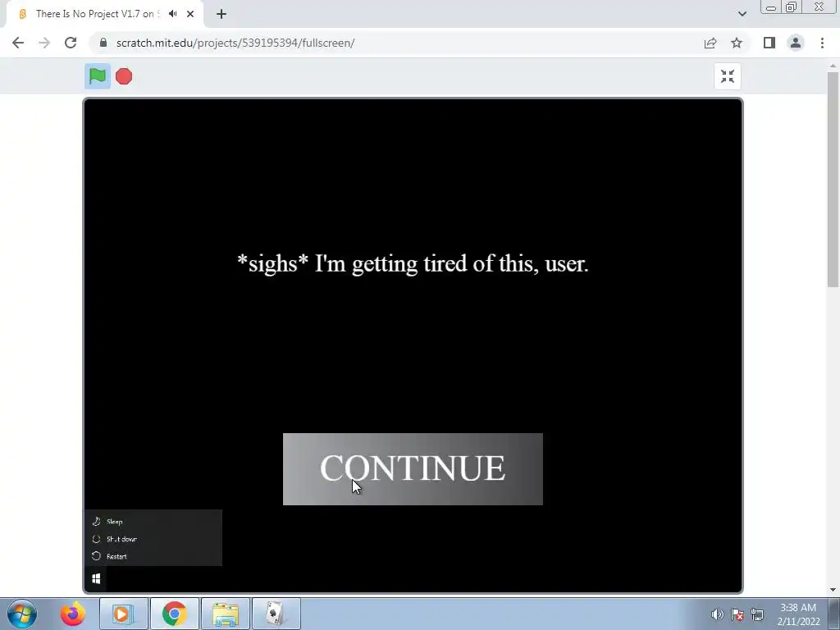The width and height of the screenshot is (840, 630).
Task: Open the browser side panel
Action: click(769, 43)
